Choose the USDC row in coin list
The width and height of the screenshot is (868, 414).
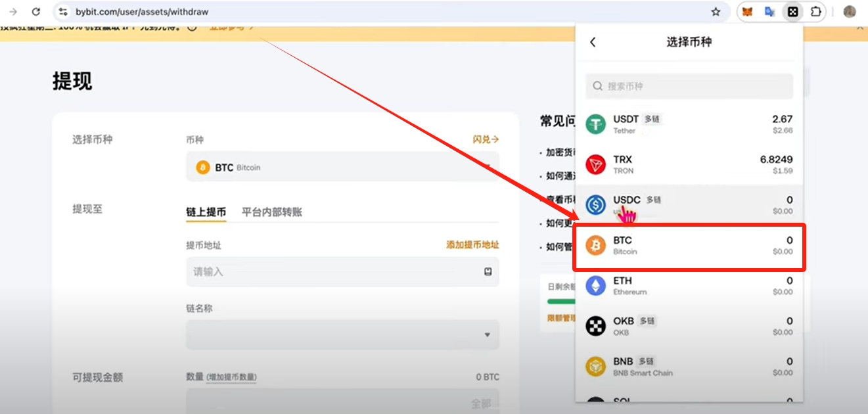coord(689,205)
